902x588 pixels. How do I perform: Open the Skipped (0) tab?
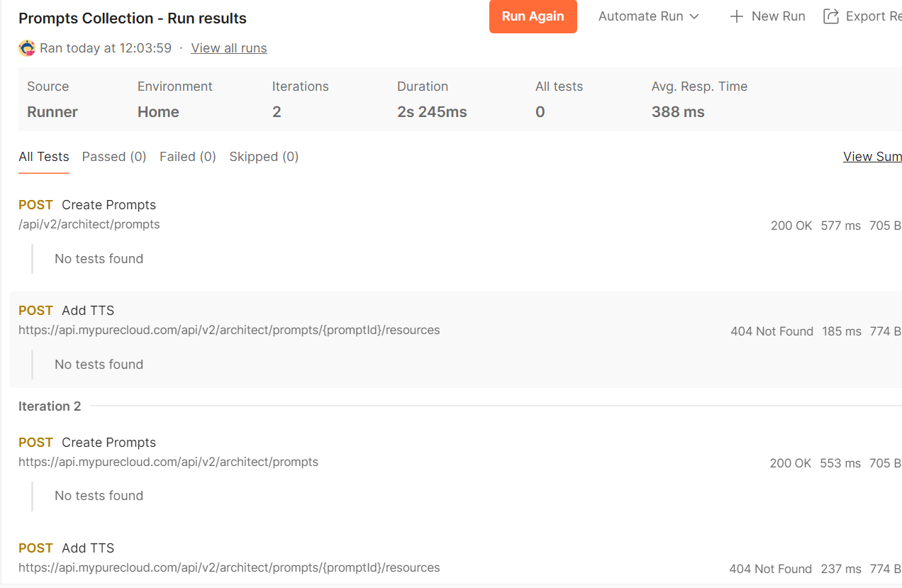264,157
